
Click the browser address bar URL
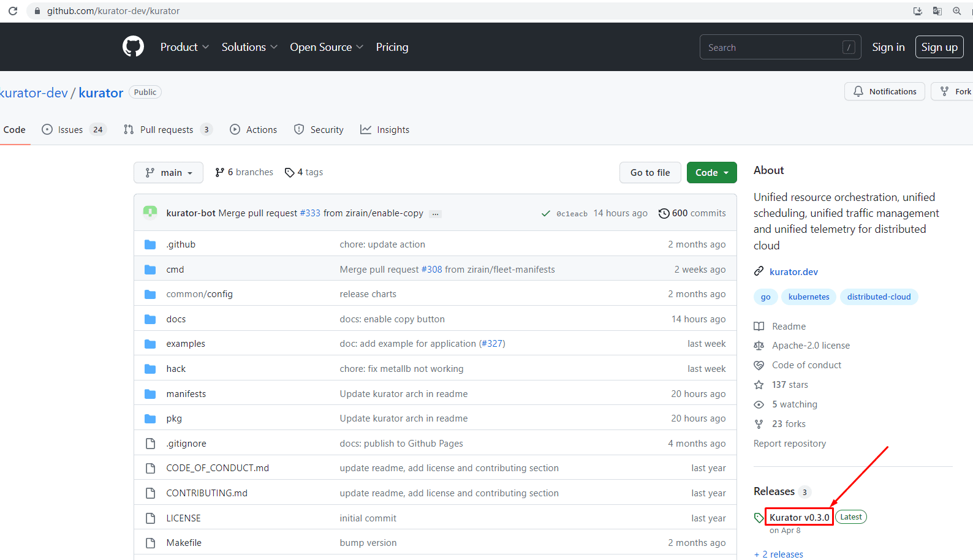click(x=113, y=11)
